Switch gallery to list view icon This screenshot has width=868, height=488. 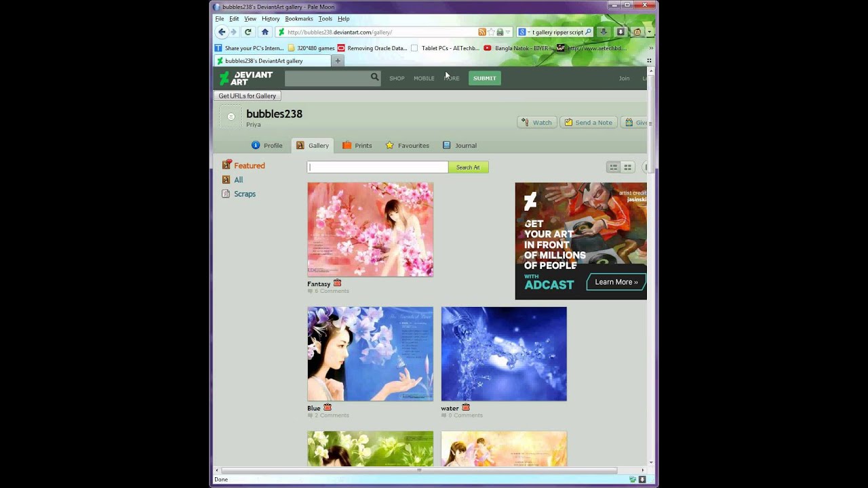[613, 167]
